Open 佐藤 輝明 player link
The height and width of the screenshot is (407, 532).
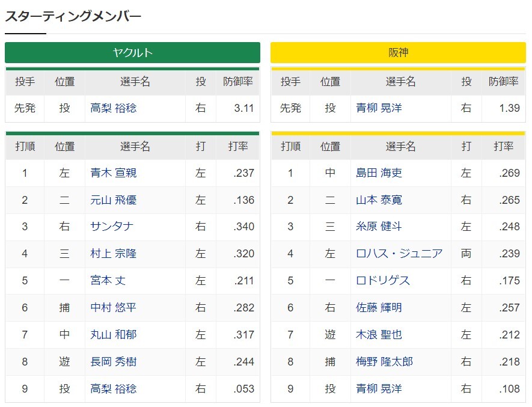(379, 308)
